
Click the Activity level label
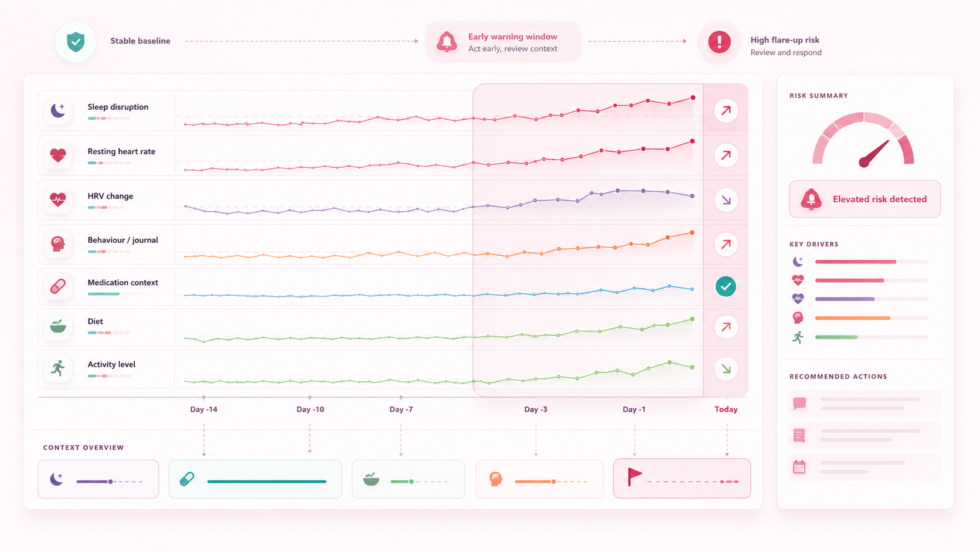click(111, 364)
